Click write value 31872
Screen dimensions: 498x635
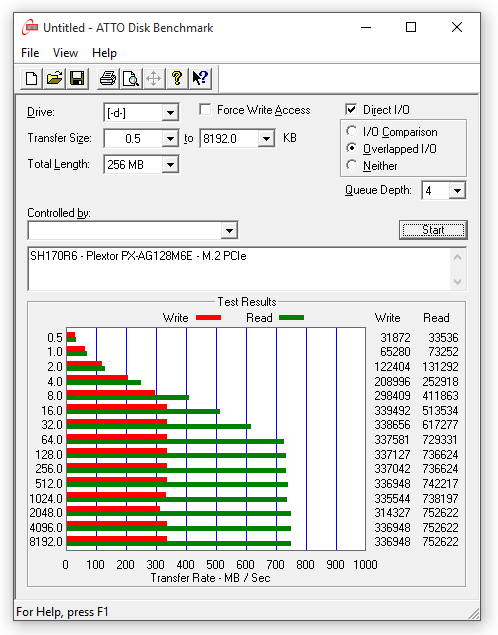[x=395, y=338]
